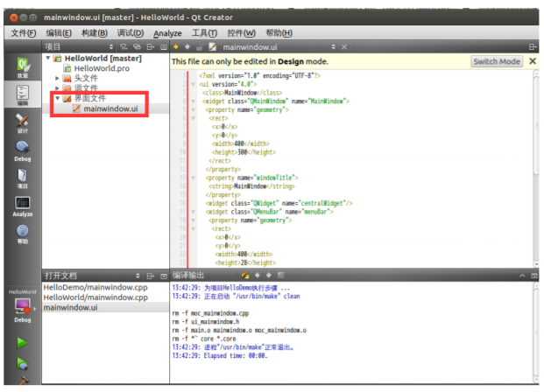Expand the 源文件 folder
Image resolution: width=544 pixels, height=392 pixels.
(x=57, y=88)
